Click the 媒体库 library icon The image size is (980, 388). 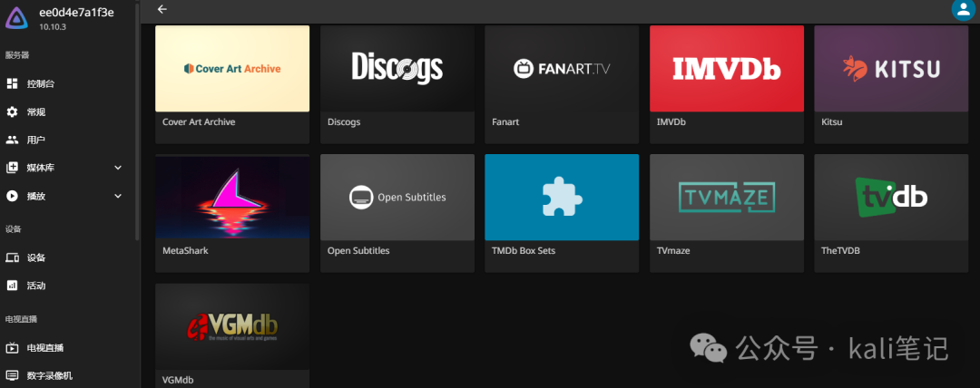[x=12, y=168]
